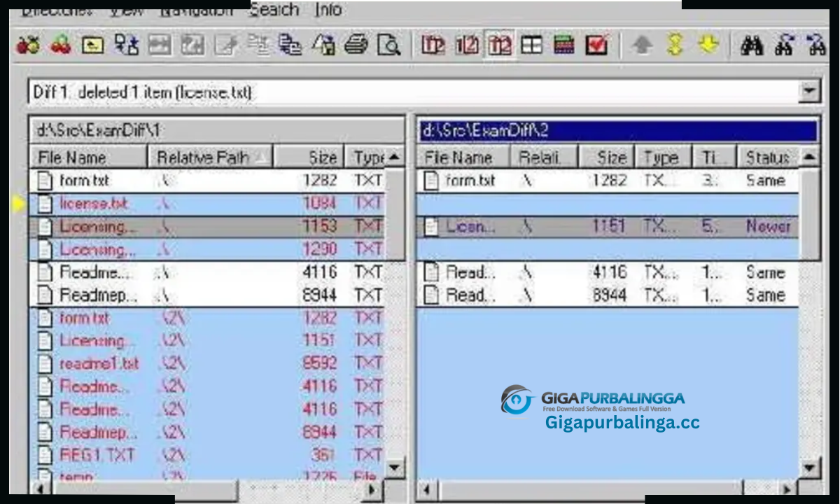This screenshot has height=504, width=840.
Task: Toggle the red checkmark toolbar icon
Action: pyautogui.click(x=596, y=45)
